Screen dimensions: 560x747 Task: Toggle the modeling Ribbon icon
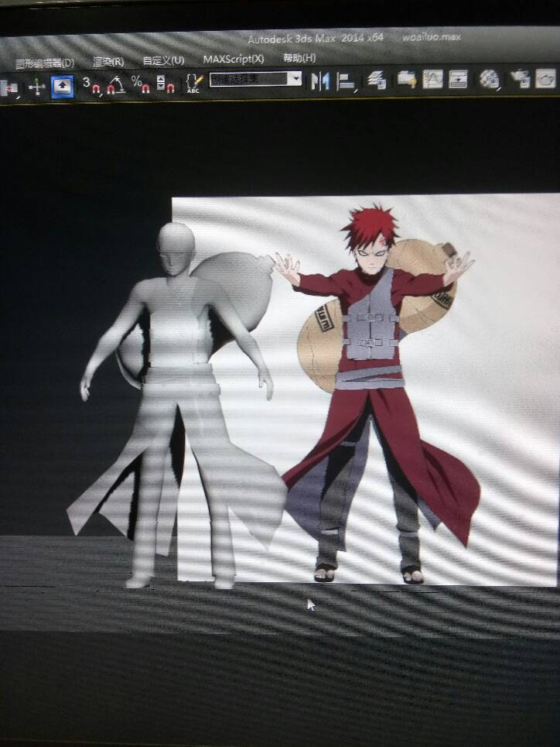click(408, 79)
